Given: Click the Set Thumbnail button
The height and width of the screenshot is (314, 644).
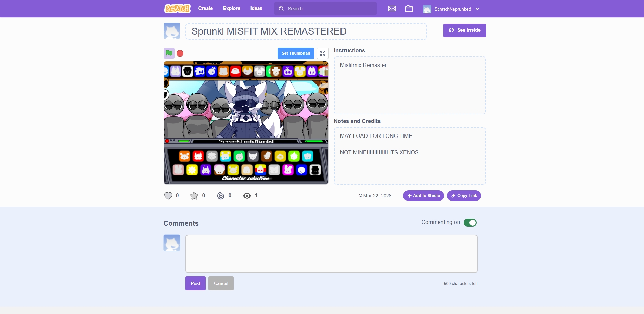Looking at the screenshot, I should click(296, 53).
